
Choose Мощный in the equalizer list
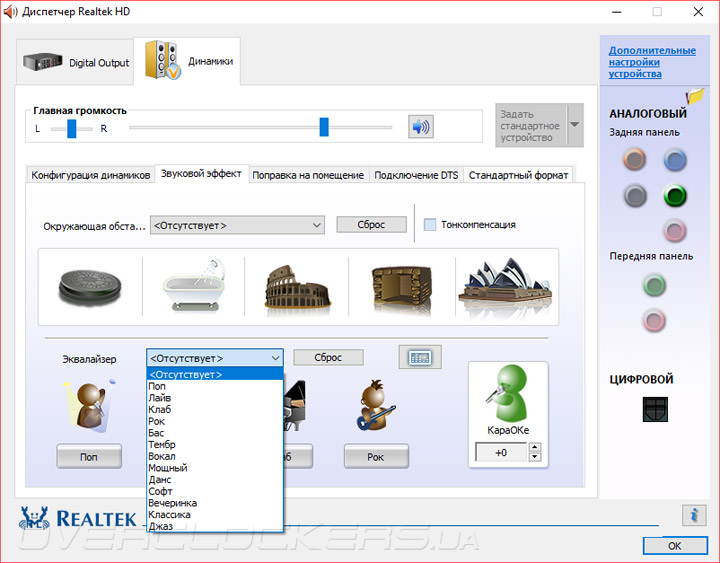click(x=214, y=468)
